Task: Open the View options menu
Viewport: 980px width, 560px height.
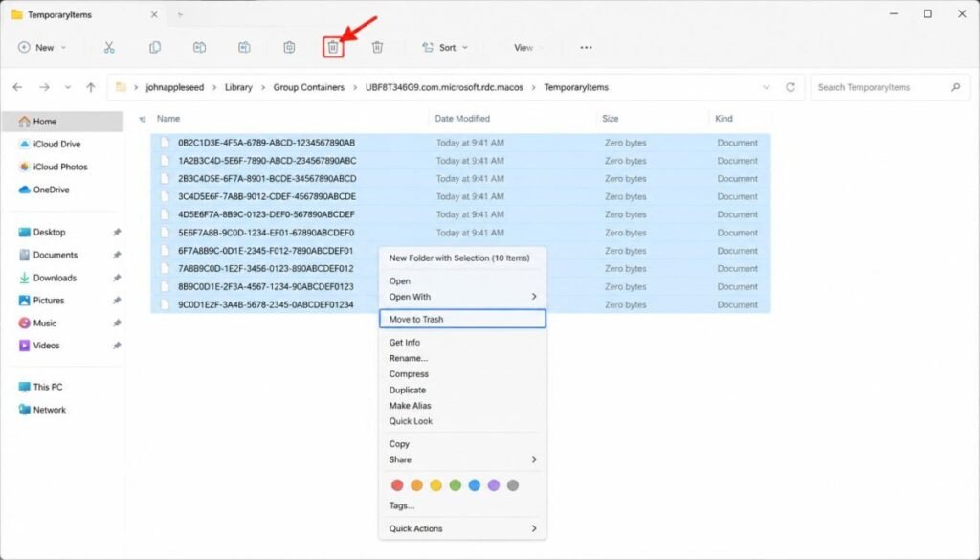Action: [528, 48]
